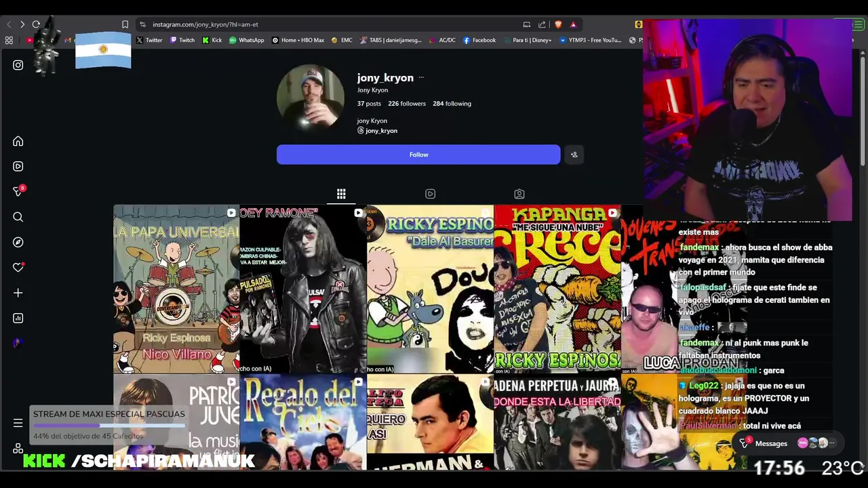The width and height of the screenshot is (868, 488).
Task: Go forward with browser forward arrow
Action: (22, 24)
